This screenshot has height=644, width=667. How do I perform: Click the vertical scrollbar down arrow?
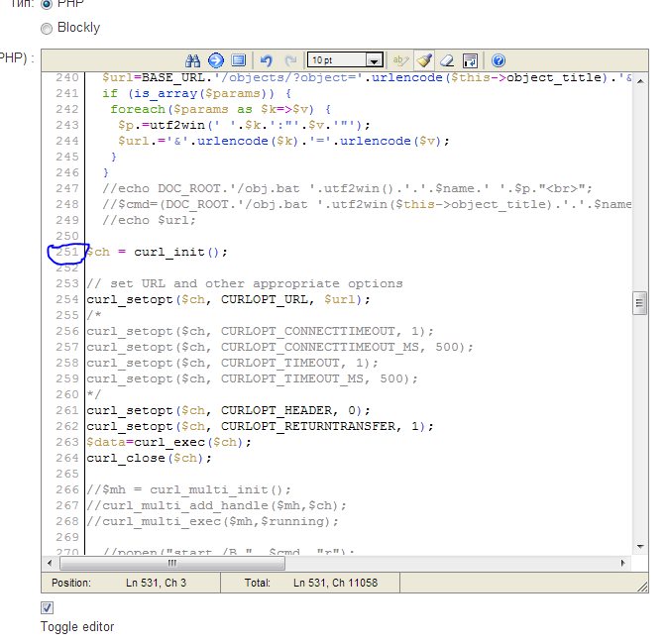[640, 547]
